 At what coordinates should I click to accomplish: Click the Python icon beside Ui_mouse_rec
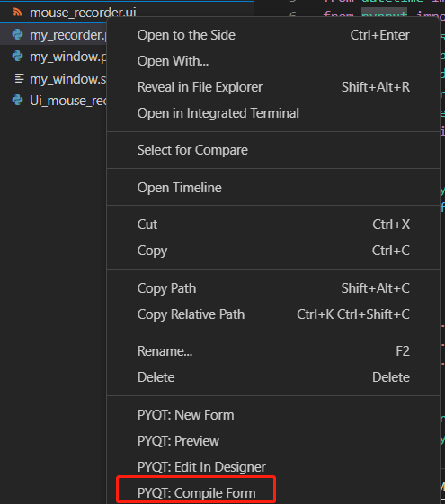point(17,101)
